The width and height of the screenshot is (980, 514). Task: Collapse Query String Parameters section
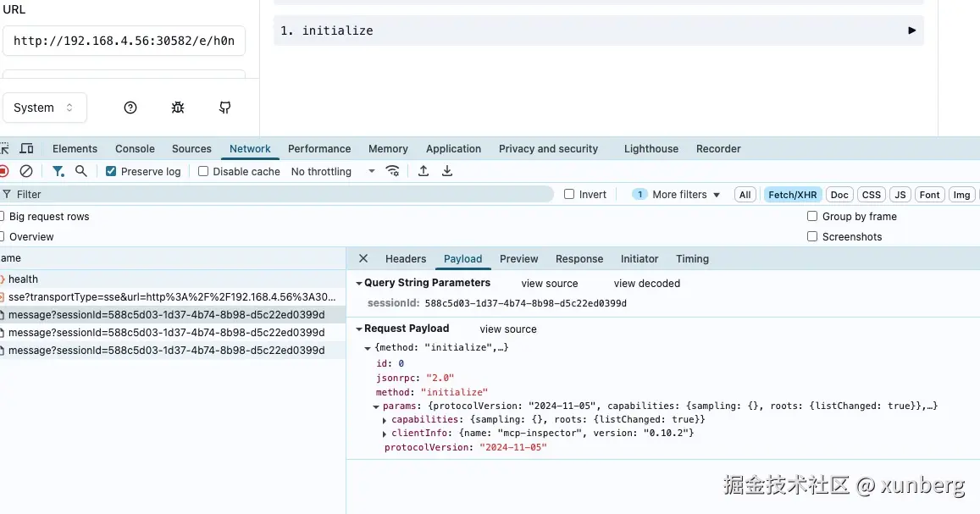pos(359,283)
